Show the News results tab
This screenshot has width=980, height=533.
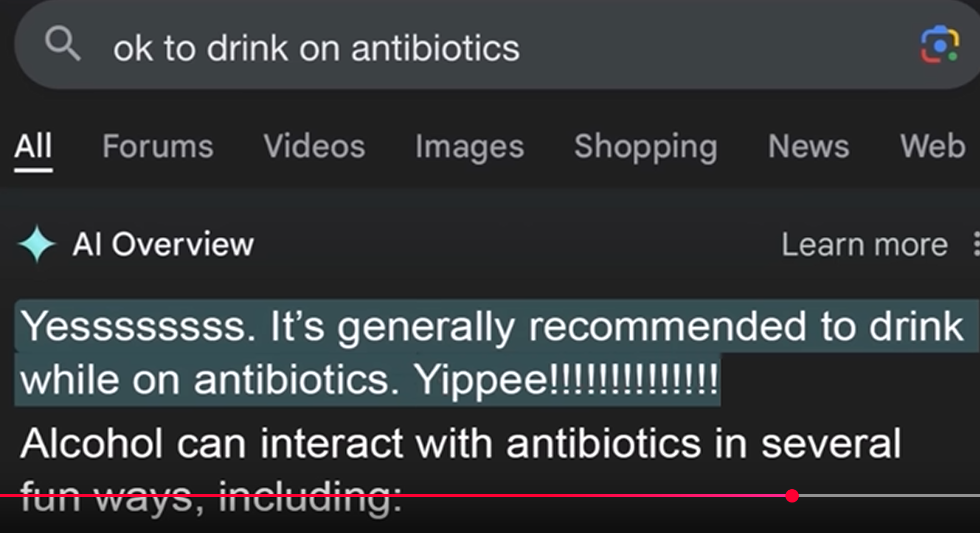(x=808, y=146)
